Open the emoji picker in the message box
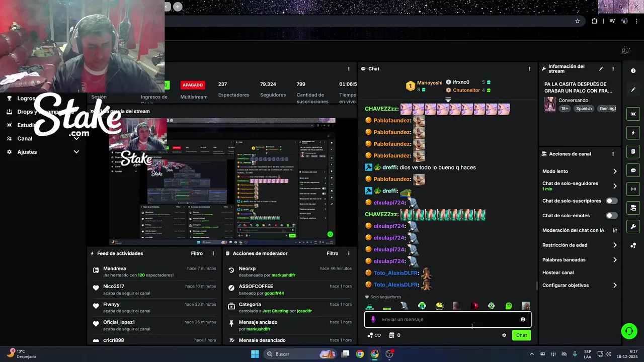 coord(523,319)
